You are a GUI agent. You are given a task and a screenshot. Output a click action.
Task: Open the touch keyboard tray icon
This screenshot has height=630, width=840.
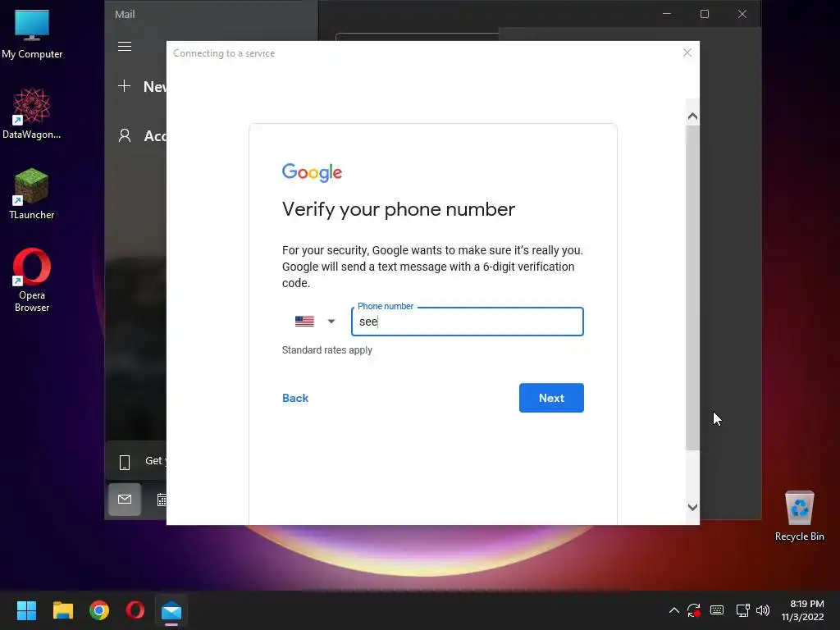[717, 610]
